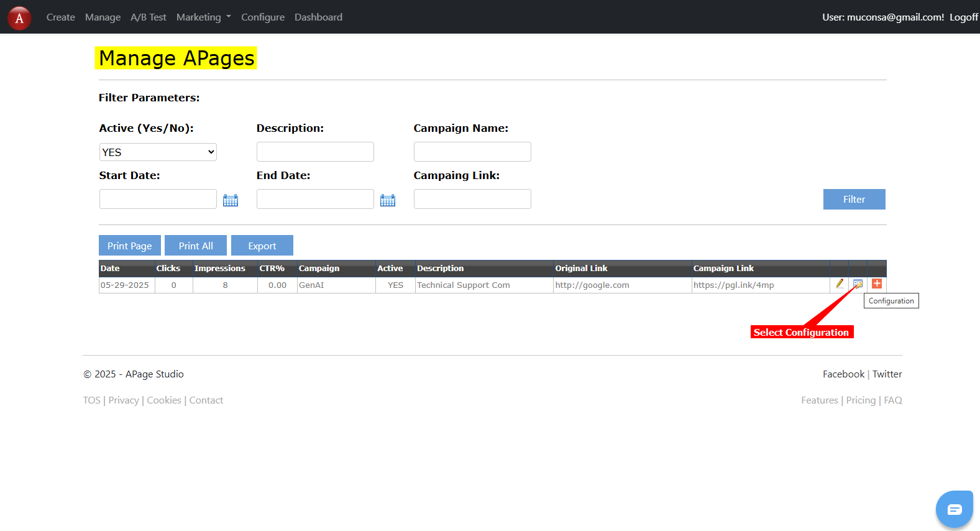Screen dimensions: 980x531
Task: Open the chat widget bubble
Action: [954, 509]
